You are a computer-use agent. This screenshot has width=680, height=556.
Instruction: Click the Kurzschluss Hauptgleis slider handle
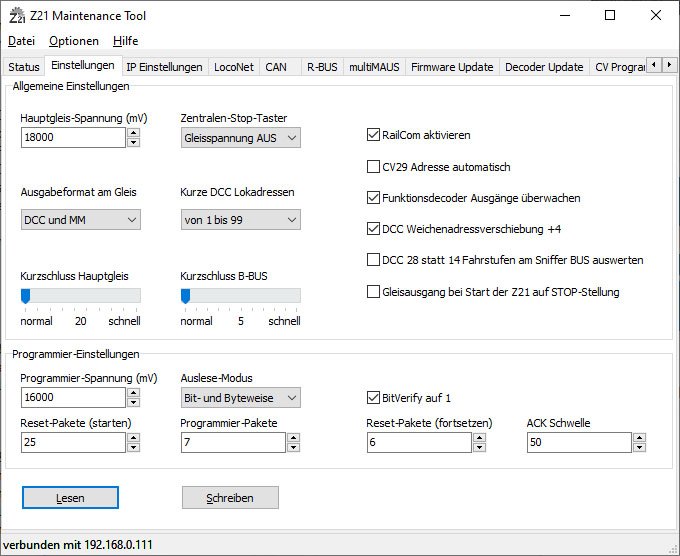pos(26,296)
